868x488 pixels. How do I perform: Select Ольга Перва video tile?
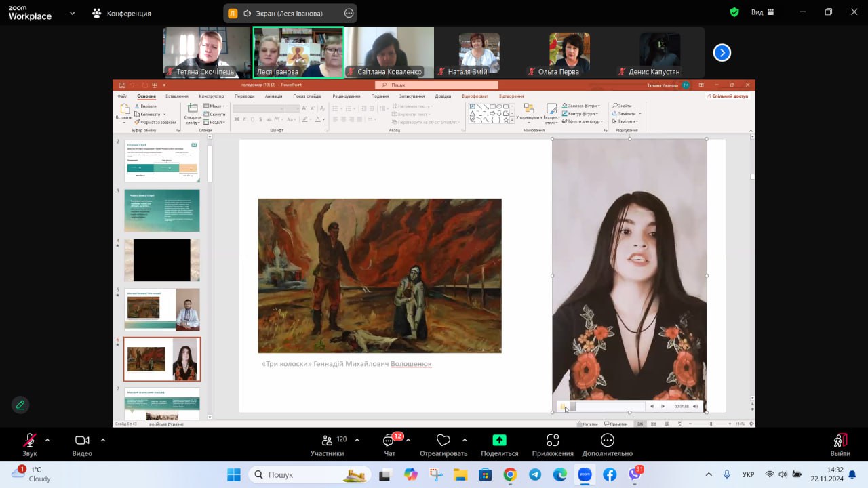click(x=569, y=52)
